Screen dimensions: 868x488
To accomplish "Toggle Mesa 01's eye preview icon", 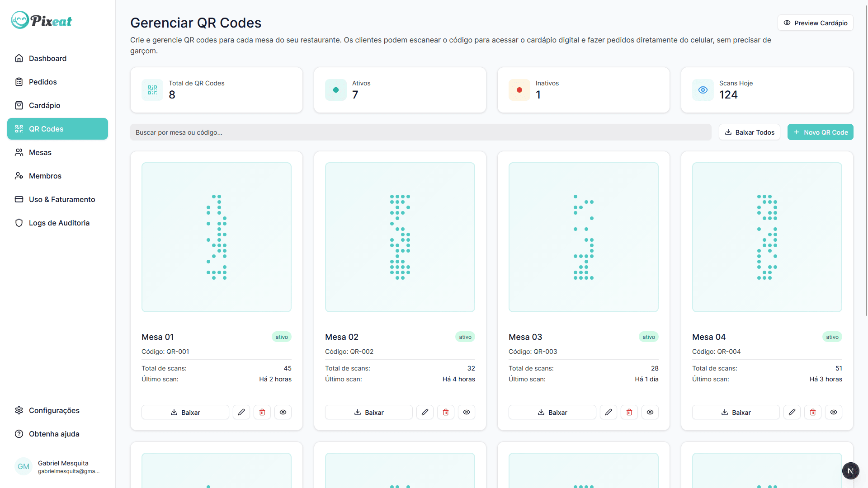I will [x=283, y=412].
